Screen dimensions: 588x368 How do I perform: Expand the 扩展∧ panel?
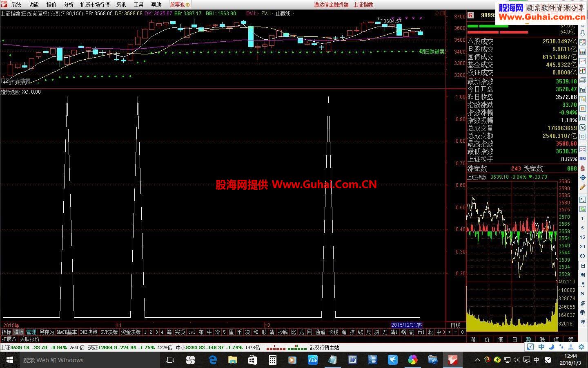tap(9, 339)
